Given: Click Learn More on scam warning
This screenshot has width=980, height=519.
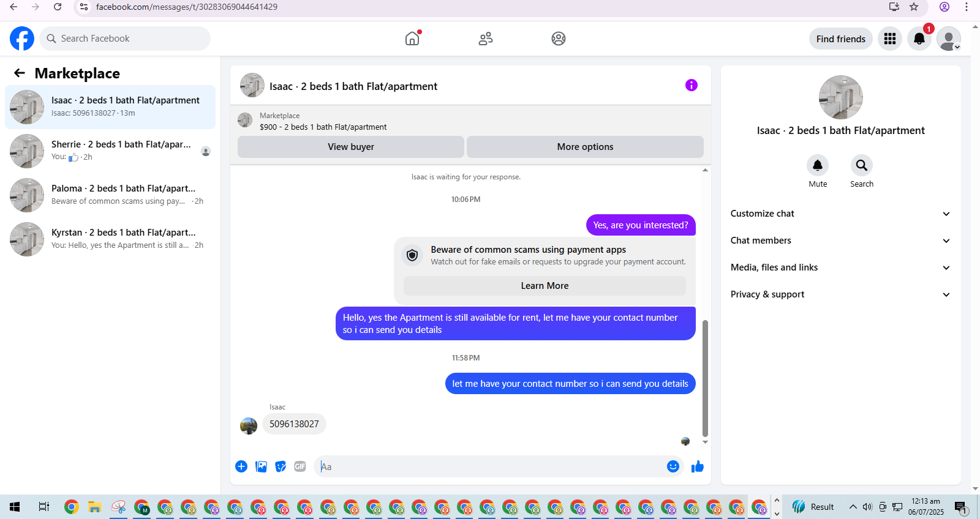Looking at the screenshot, I should [x=545, y=286].
